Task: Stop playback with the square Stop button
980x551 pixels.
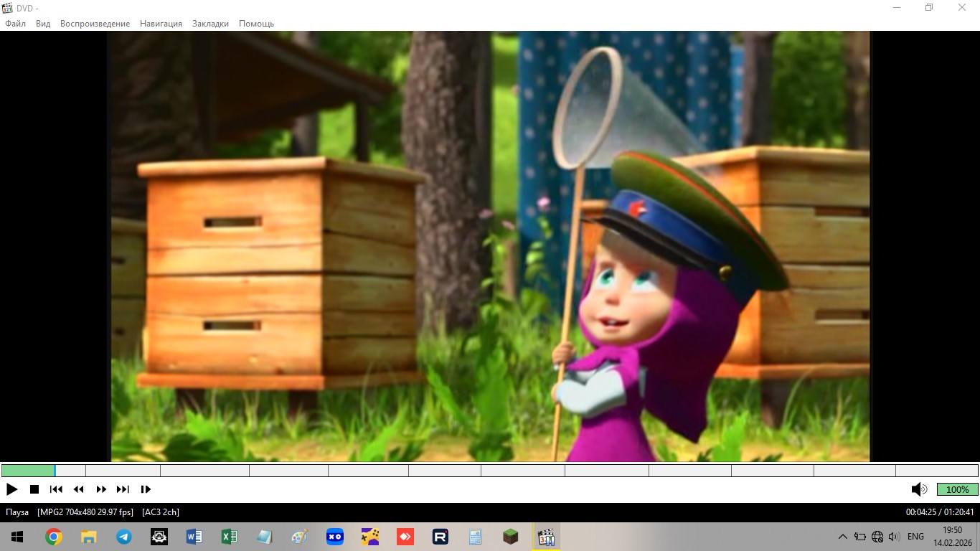Action: pos(34,489)
